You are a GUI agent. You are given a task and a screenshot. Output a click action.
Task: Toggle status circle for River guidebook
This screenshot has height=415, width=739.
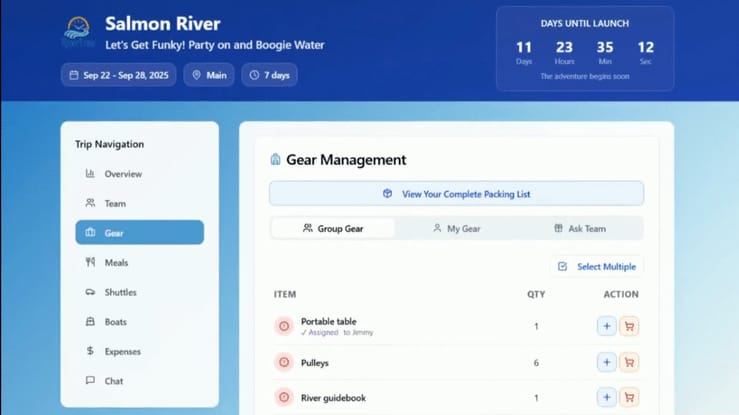click(283, 398)
